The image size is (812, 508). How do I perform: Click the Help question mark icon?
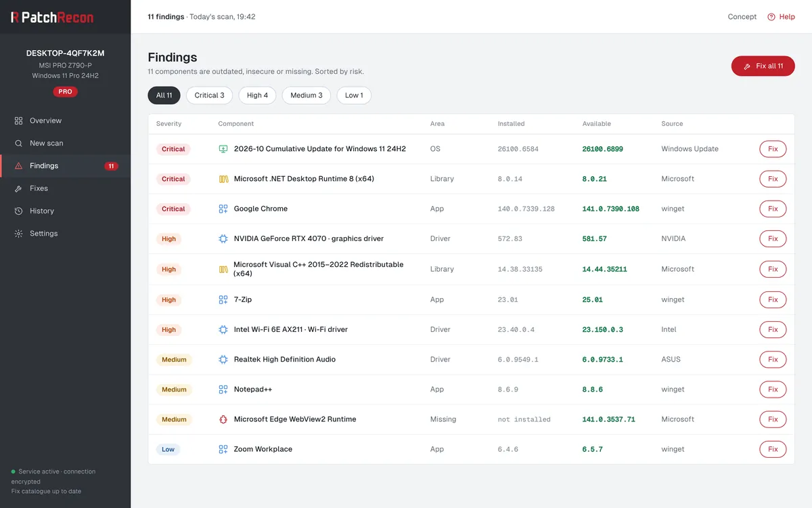(771, 17)
